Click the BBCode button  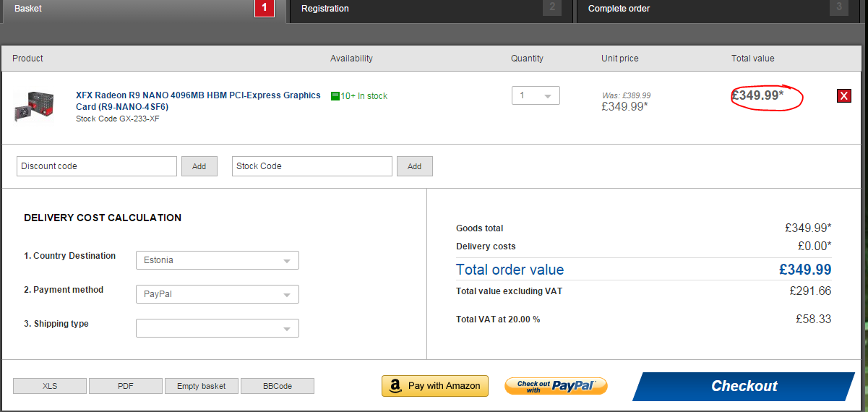[x=278, y=386]
